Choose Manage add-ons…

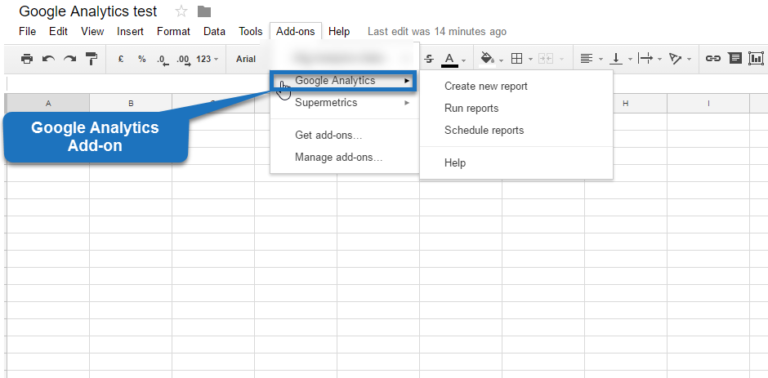pos(344,157)
